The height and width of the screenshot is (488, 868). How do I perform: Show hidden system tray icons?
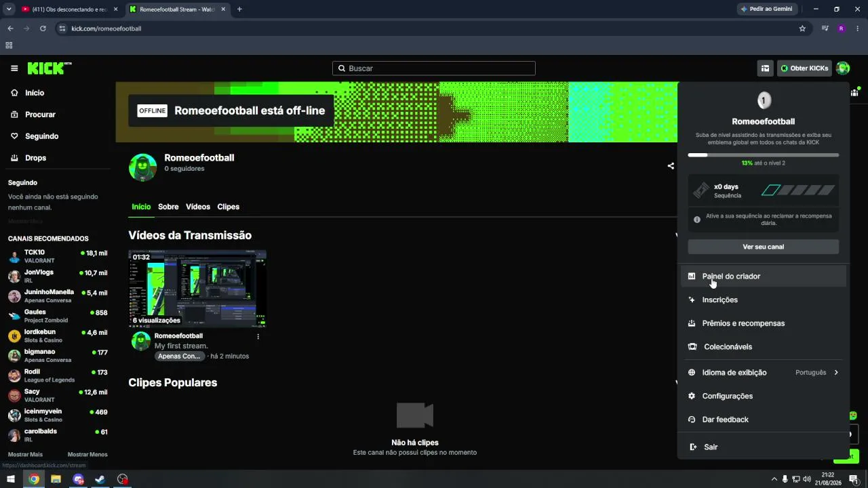[774, 479]
